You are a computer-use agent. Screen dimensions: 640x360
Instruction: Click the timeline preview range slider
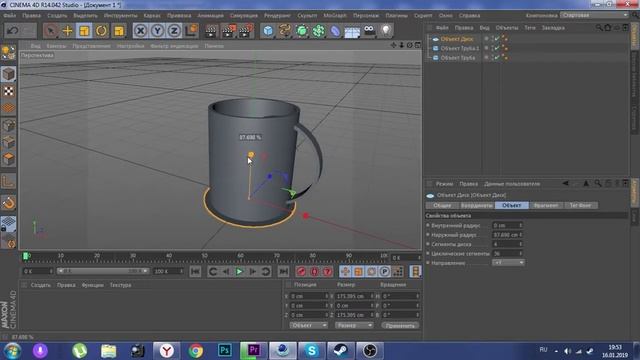click(102, 271)
